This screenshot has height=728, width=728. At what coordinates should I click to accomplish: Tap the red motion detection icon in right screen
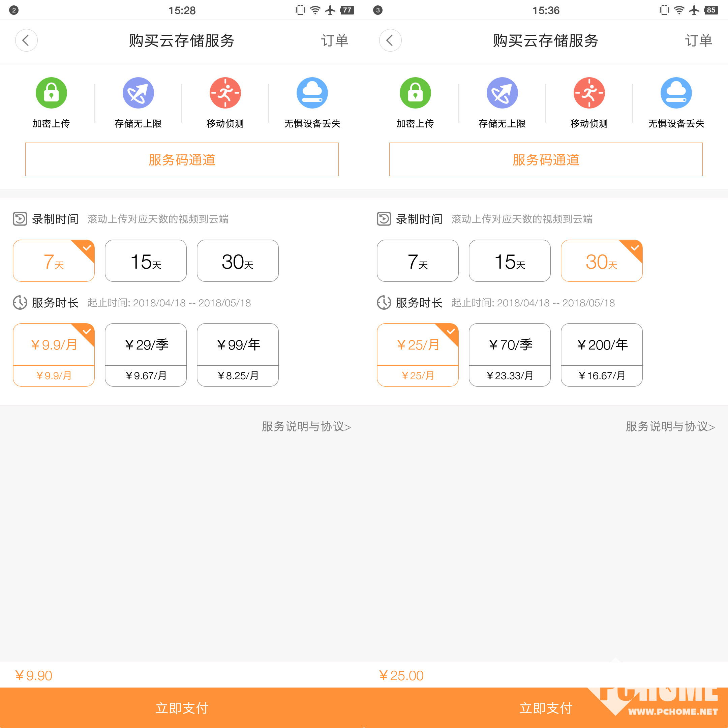tap(589, 93)
